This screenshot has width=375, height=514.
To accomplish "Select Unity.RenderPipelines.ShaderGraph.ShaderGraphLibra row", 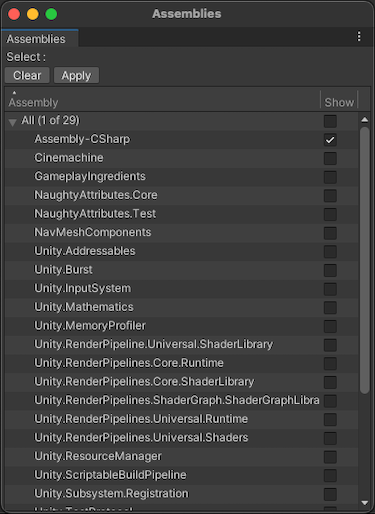I will point(182,401).
